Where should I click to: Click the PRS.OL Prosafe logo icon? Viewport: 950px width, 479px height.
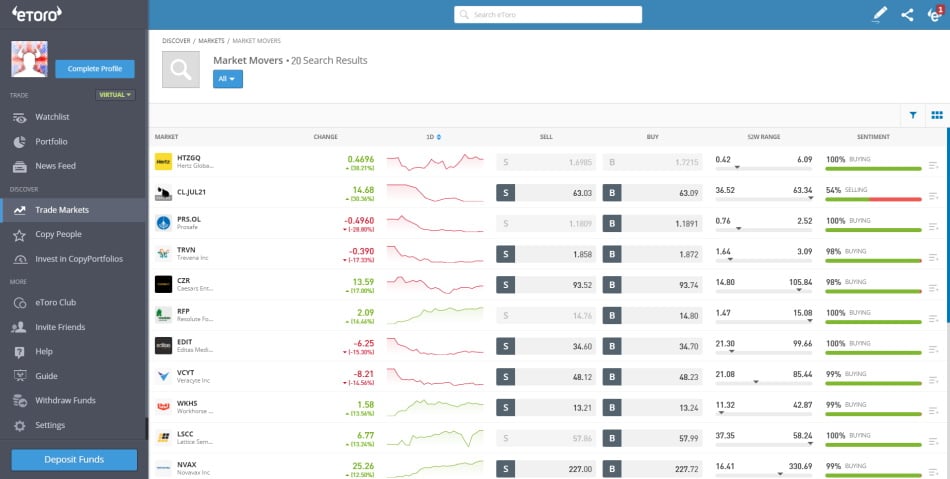(163, 223)
